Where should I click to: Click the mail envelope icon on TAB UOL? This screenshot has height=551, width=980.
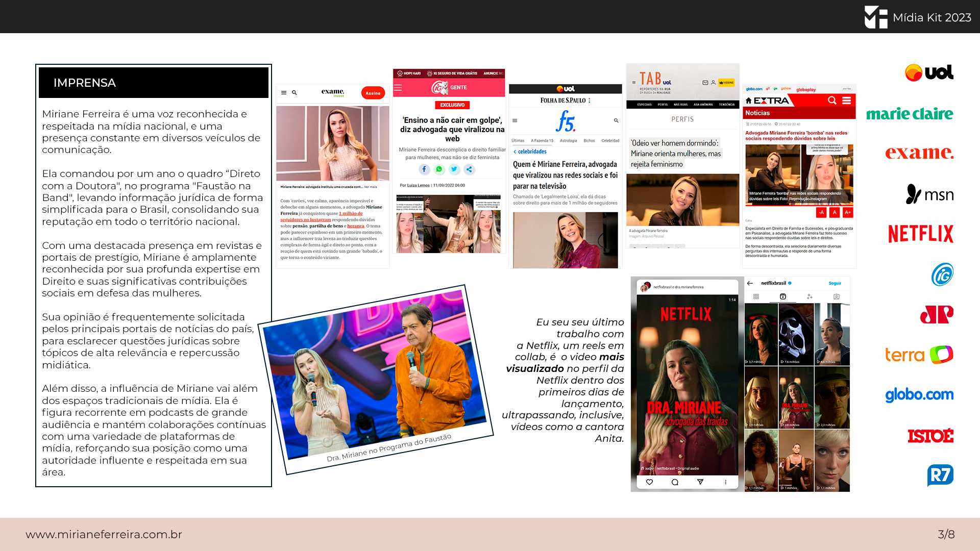click(x=705, y=83)
